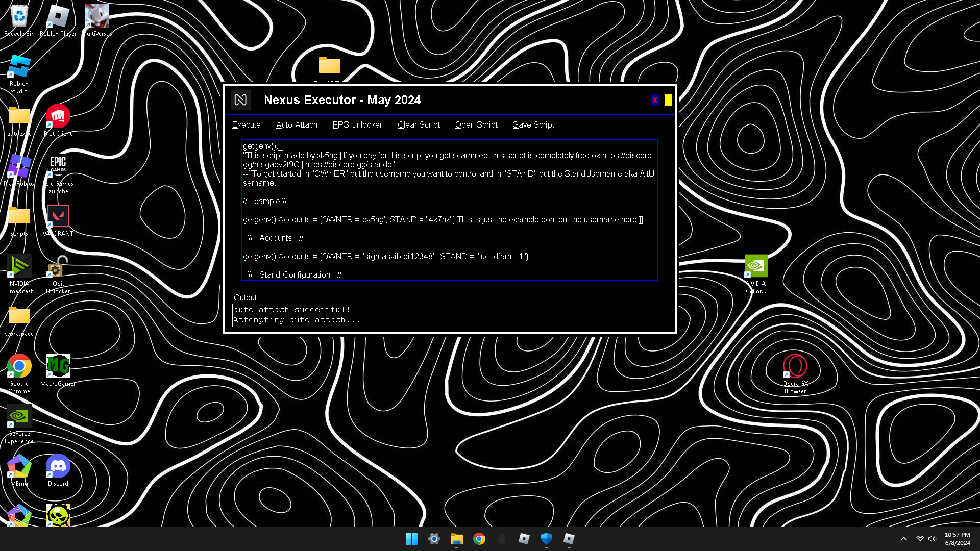Click the Nexus Executor logo icon

click(x=240, y=100)
